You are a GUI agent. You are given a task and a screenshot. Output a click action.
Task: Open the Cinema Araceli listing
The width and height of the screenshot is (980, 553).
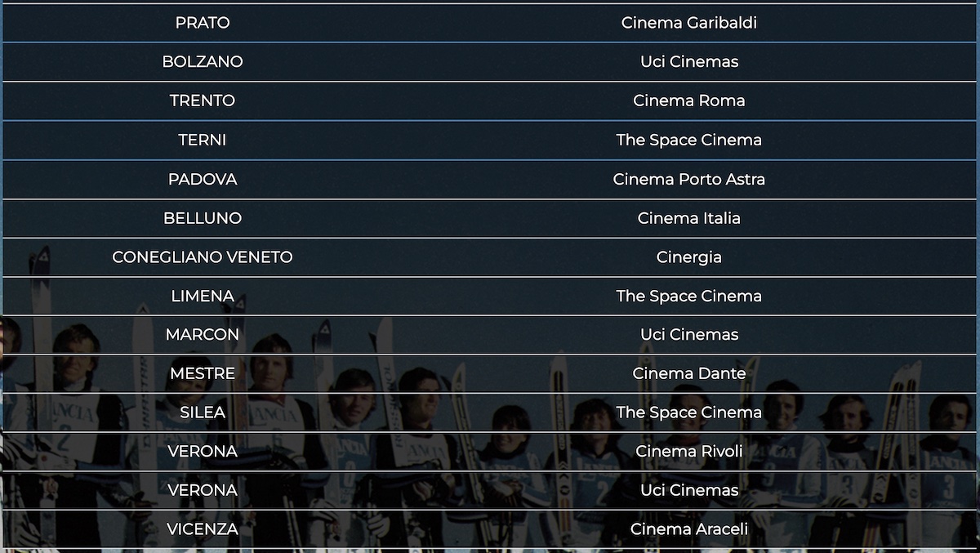[x=689, y=529]
